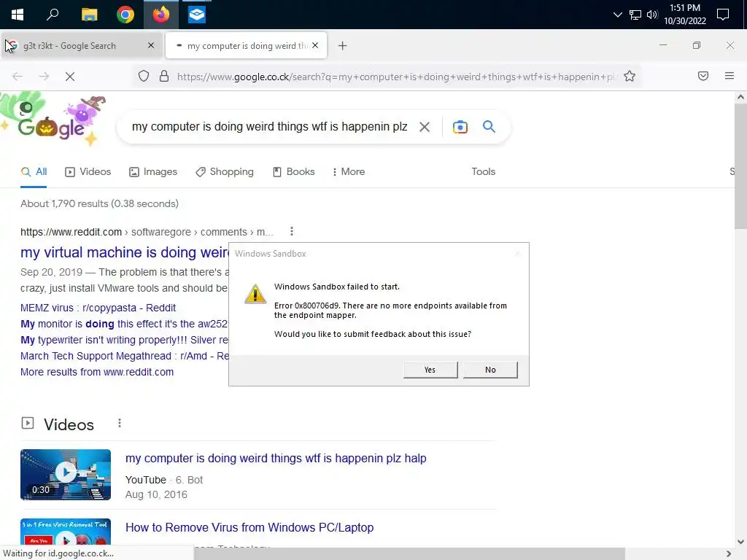Screen dimensions: 747x560
Task: Open the volume tray icon
Action: coord(652,15)
